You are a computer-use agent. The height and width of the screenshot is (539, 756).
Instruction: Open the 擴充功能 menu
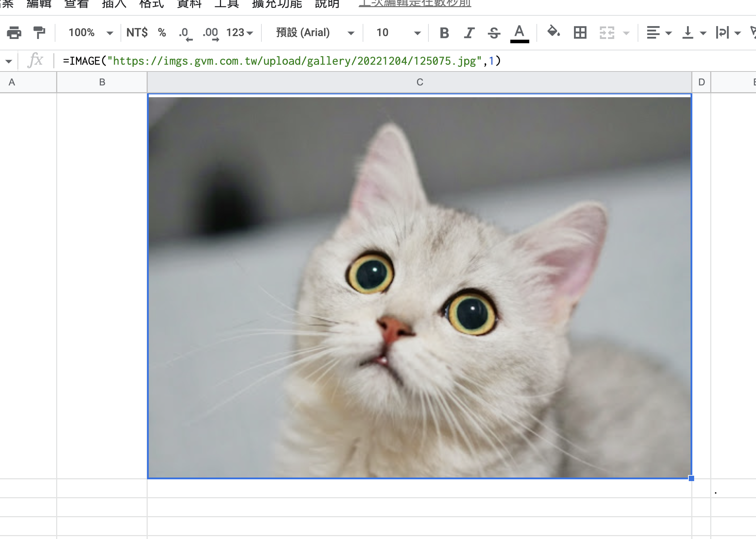(x=277, y=4)
